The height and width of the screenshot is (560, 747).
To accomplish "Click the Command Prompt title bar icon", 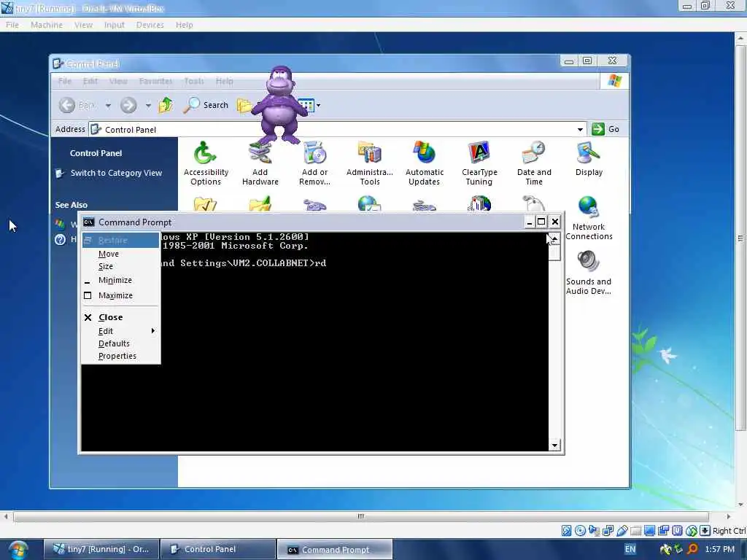I will (x=88, y=222).
